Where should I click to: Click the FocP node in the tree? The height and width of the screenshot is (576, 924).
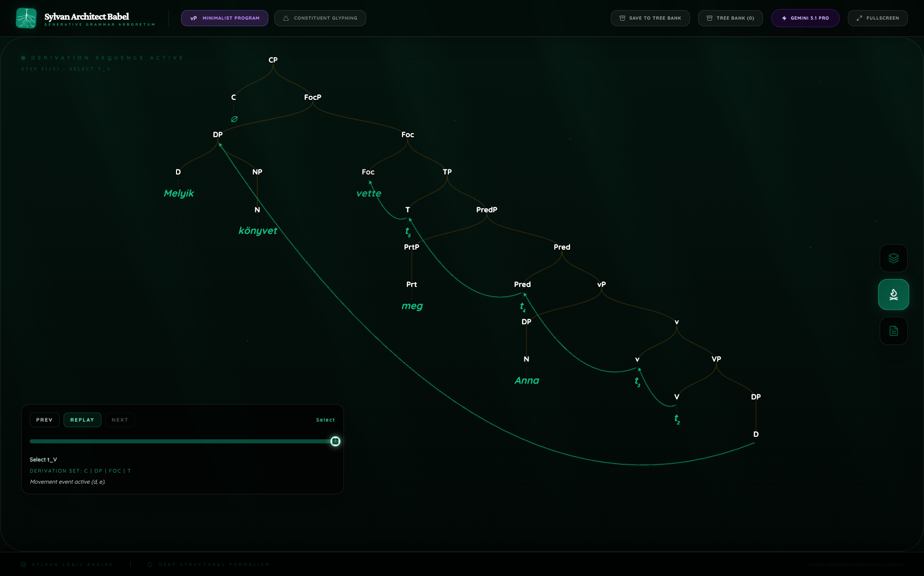[312, 97]
